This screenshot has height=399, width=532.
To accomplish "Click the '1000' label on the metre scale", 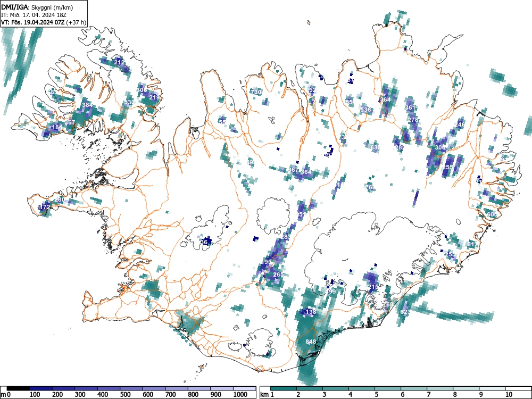I will click(x=240, y=395).
